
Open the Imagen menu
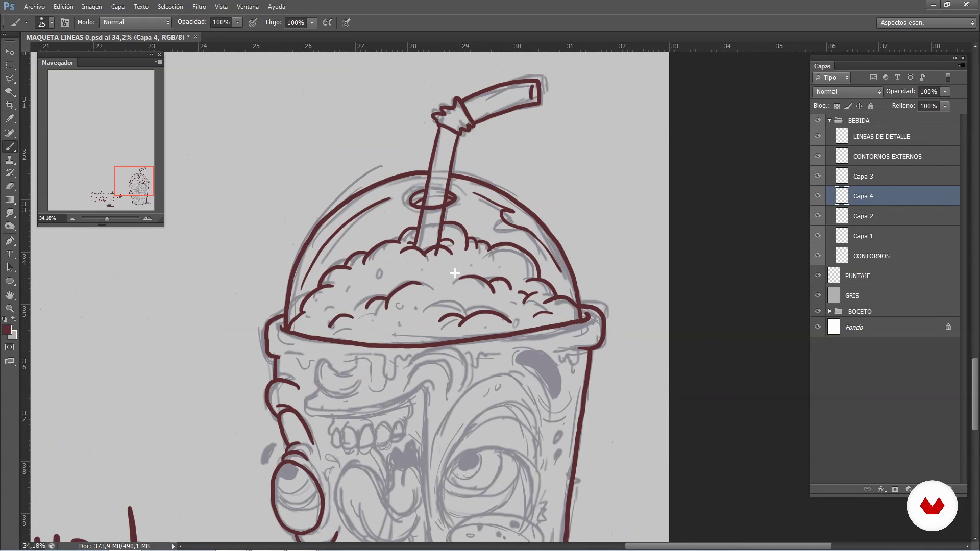[92, 7]
